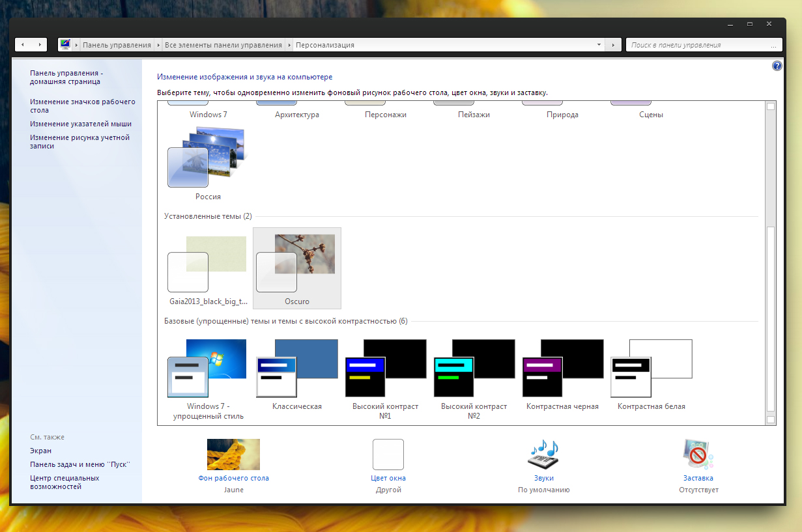Open Изменение указателей мыши link
Image resolution: width=802 pixels, height=532 pixels.
point(81,124)
